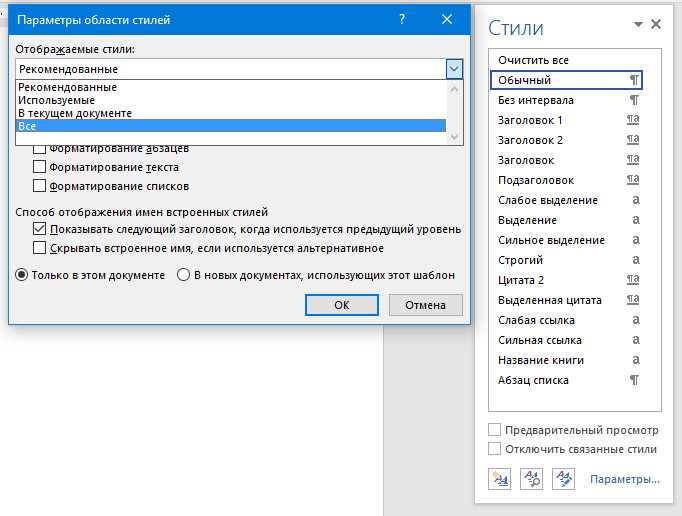The height and width of the screenshot is (516, 682).
Task: Choose Все in dropdown list
Action: [x=231, y=126]
